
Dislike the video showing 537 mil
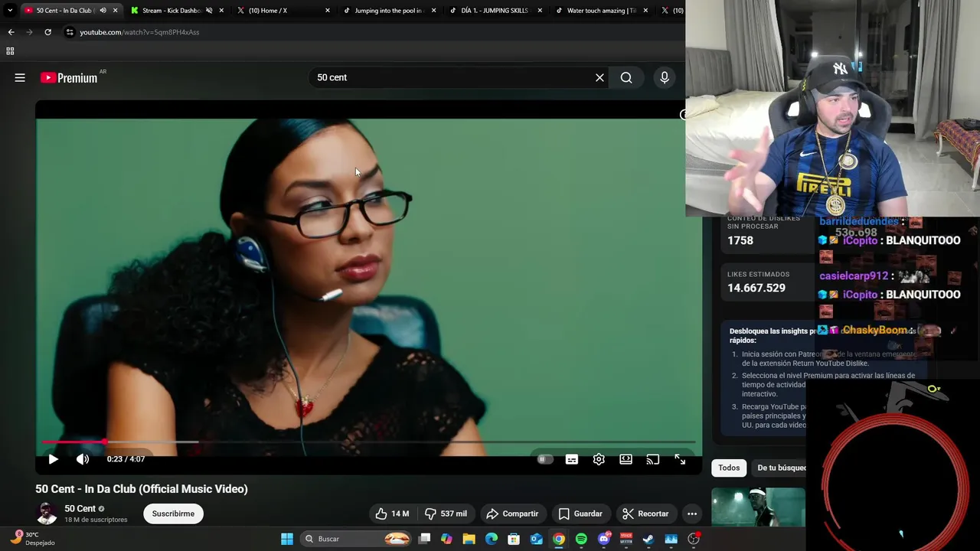tap(446, 514)
